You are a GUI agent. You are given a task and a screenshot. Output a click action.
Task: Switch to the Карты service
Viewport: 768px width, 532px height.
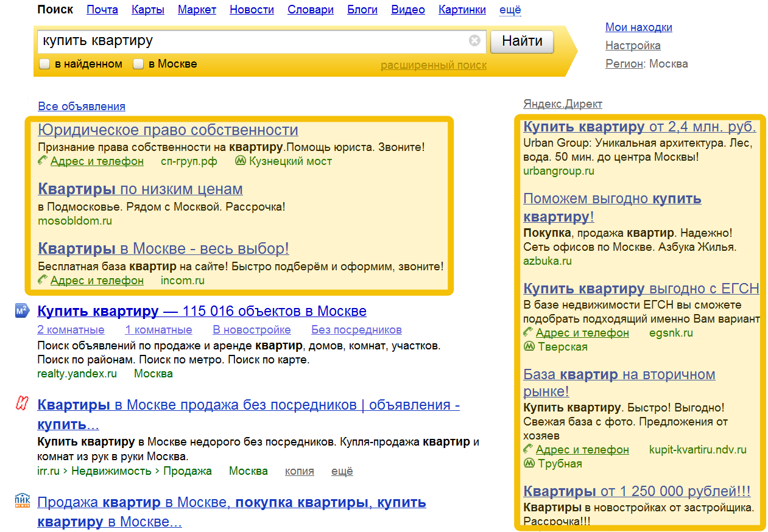(x=148, y=10)
